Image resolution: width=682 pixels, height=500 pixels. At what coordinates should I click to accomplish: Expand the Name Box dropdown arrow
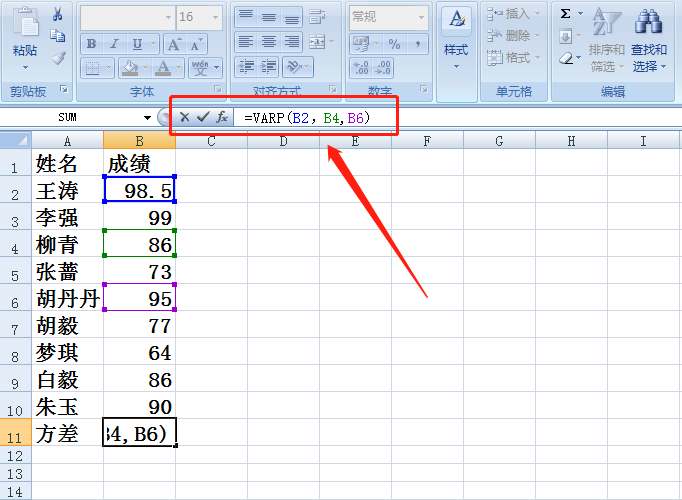pos(147,118)
